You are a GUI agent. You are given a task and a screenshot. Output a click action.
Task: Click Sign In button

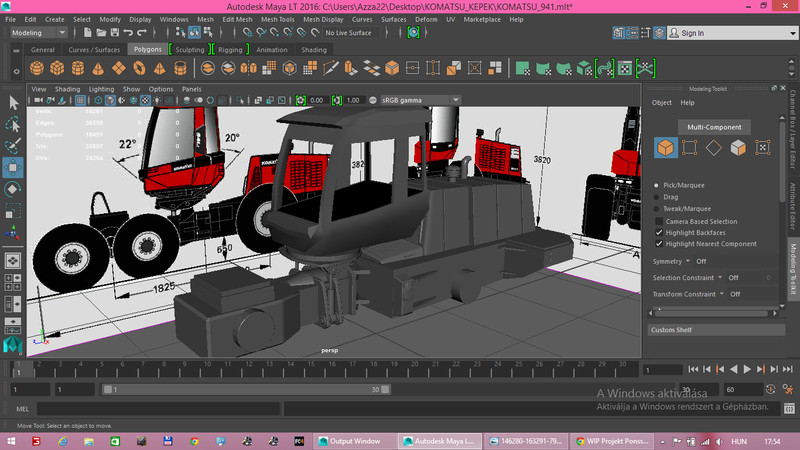click(x=692, y=33)
